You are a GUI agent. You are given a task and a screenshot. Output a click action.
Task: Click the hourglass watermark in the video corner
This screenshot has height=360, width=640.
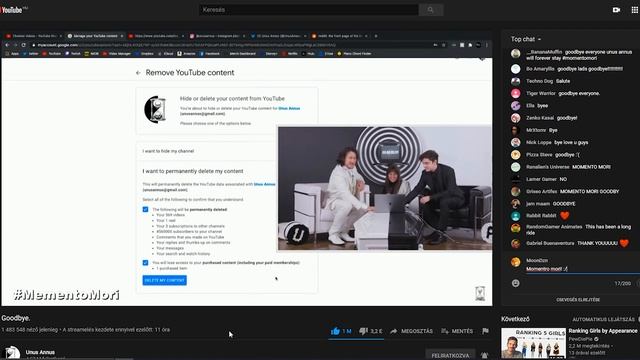coord(480,293)
